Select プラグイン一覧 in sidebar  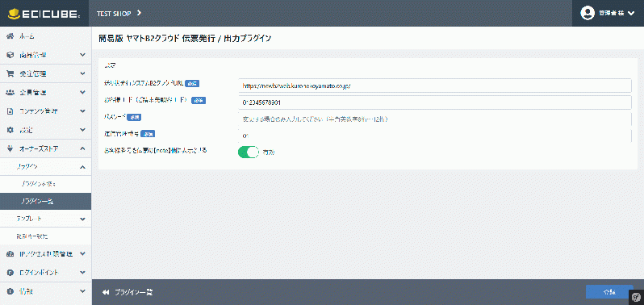pos(45,202)
